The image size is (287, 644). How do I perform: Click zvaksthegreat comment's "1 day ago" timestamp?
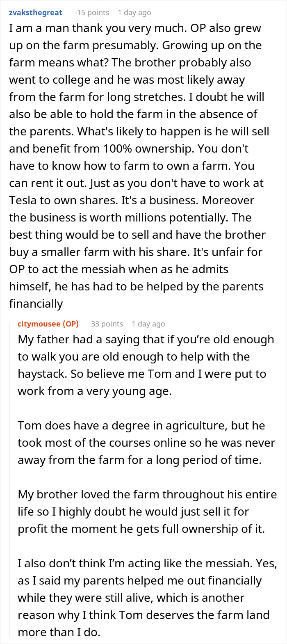(134, 13)
